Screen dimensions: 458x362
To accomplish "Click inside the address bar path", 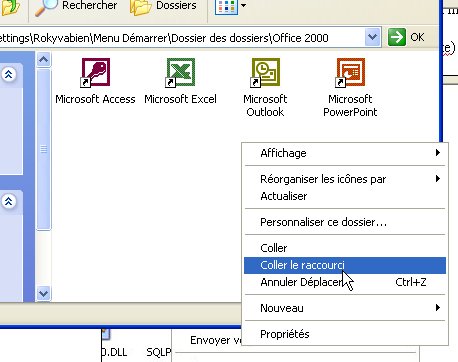I will click(182, 38).
